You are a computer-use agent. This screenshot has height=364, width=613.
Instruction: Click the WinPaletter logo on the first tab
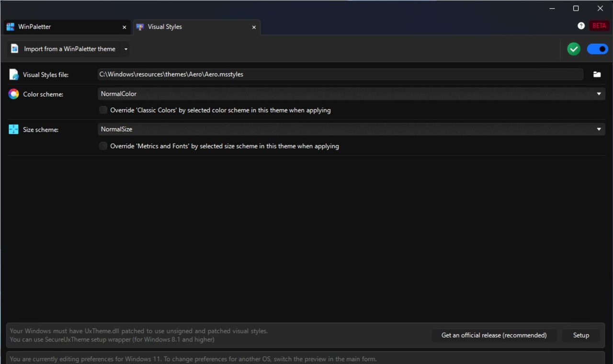coord(10,26)
